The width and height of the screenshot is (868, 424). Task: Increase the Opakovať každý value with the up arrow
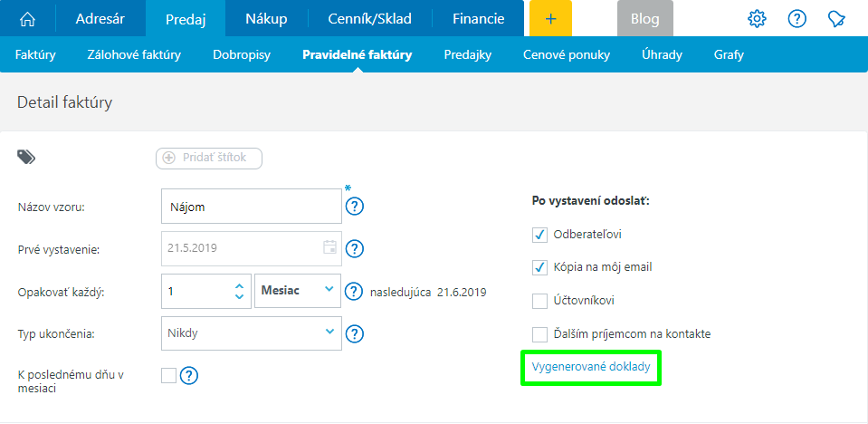[239, 285]
